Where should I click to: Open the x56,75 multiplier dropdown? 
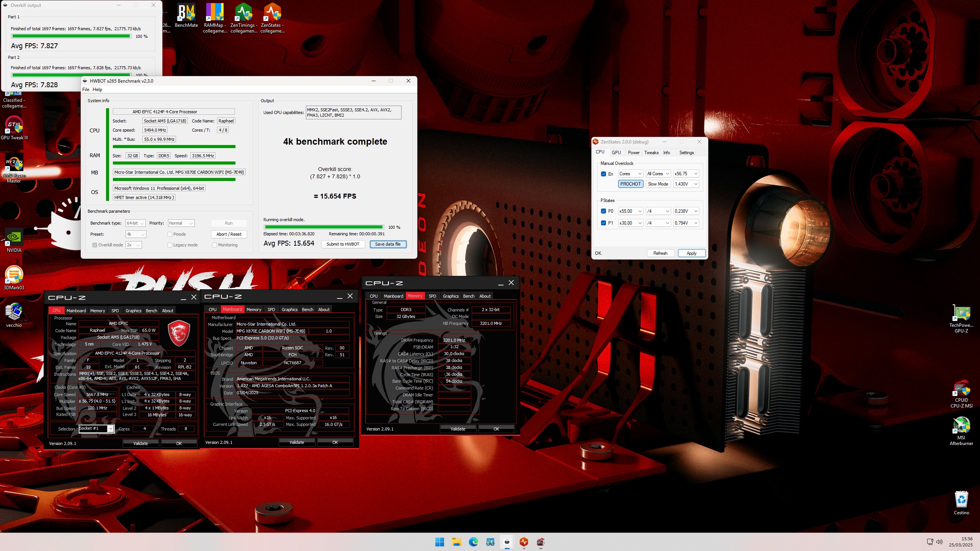[x=686, y=174]
